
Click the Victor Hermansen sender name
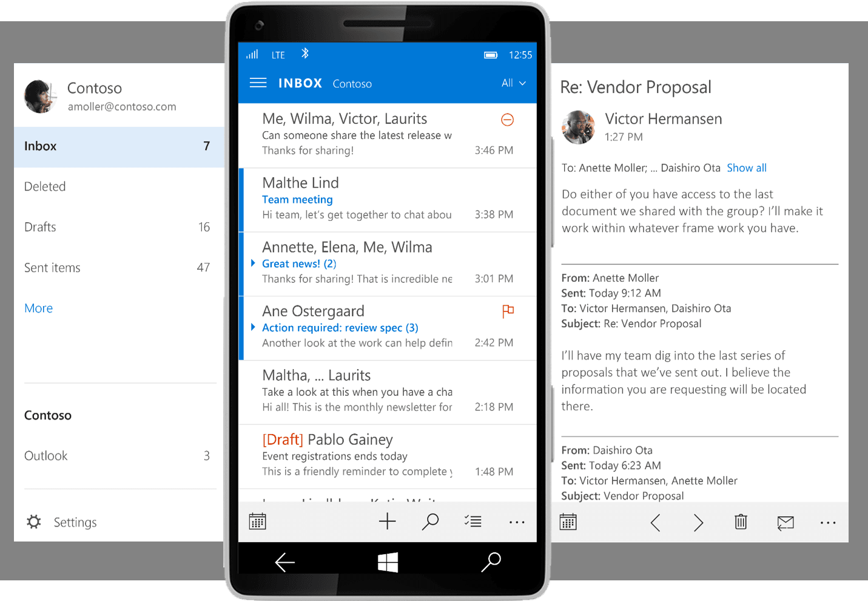[x=663, y=119]
